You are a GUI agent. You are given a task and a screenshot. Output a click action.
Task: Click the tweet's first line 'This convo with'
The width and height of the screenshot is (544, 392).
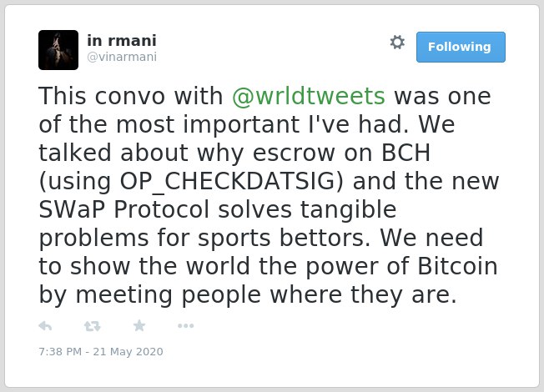(264, 96)
